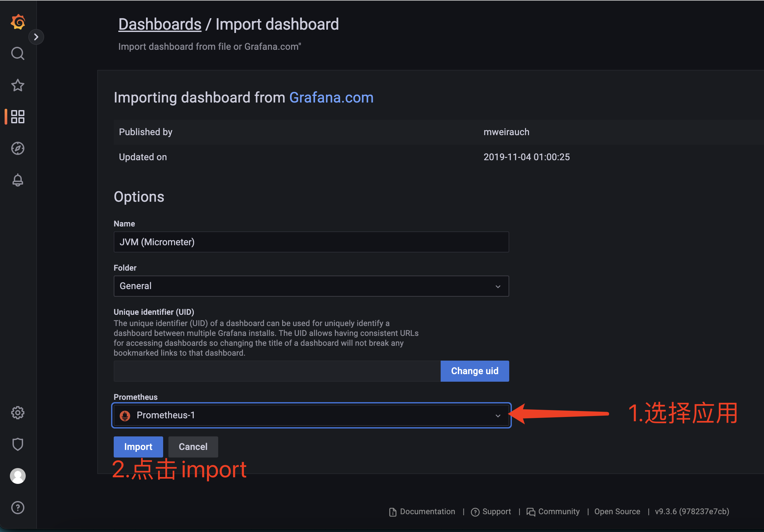This screenshot has height=532, width=764.
Task: Open the Server admin shield icon
Action: tap(18, 445)
